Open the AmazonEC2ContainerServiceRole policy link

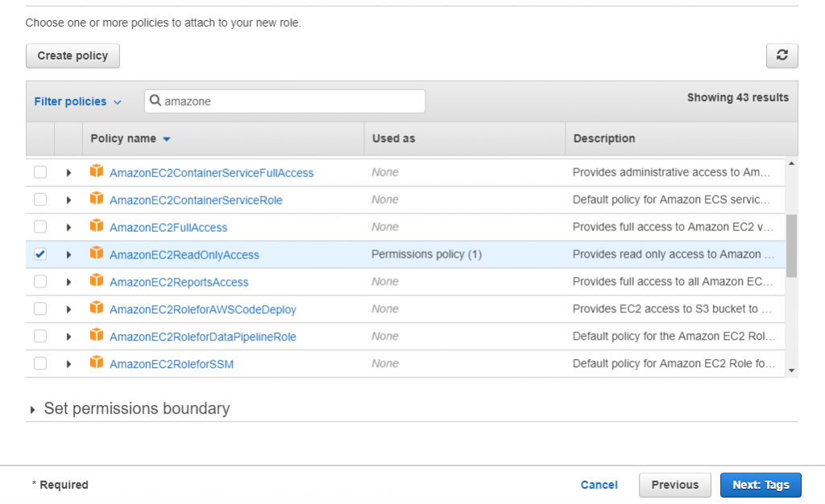pos(196,200)
